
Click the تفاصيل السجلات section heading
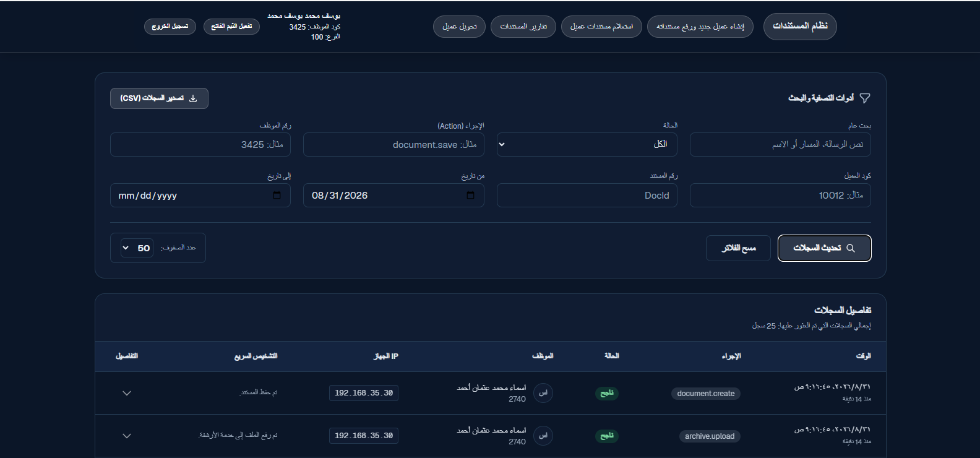pos(843,310)
